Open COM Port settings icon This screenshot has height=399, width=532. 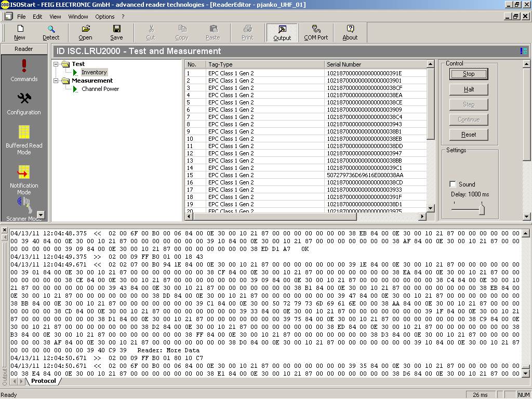point(316,29)
